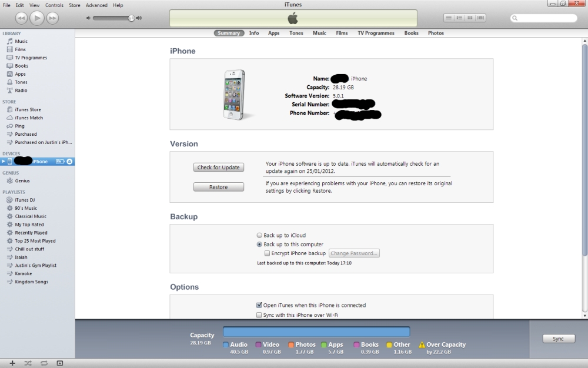588x368 pixels.
Task: Switch to Album List view icon
Action: (459, 18)
